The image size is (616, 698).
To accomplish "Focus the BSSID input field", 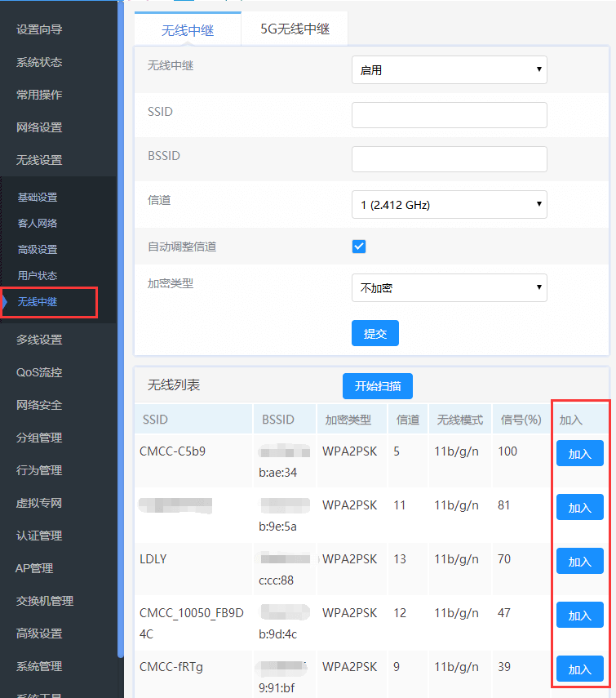I will (449, 159).
